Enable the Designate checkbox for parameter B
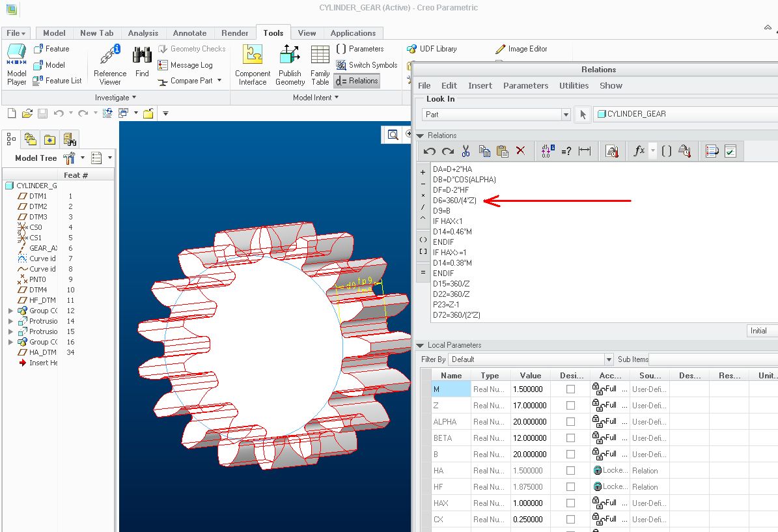This screenshot has height=532, width=778. pyautogui.click(x=570, y=454)
